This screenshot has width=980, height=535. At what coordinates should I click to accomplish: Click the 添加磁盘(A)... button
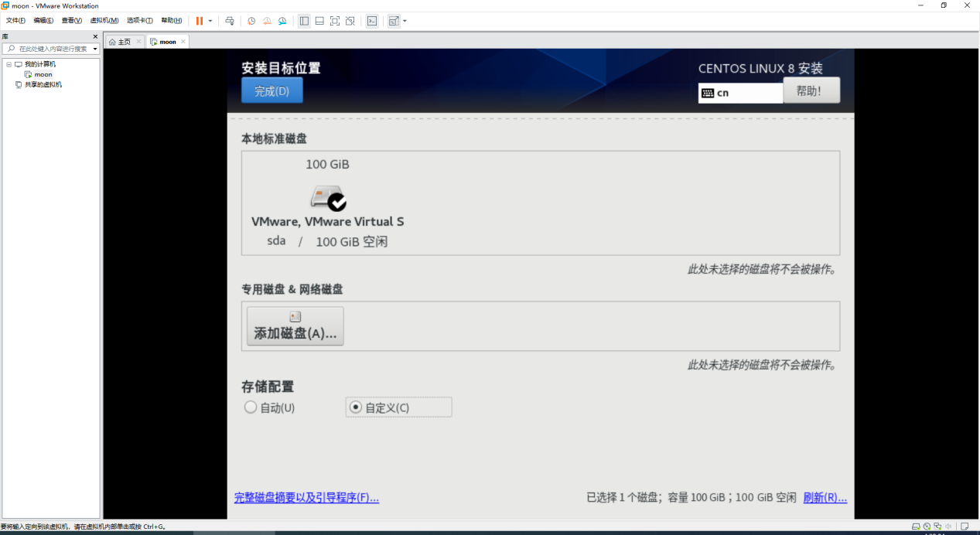tap(295, 325)
